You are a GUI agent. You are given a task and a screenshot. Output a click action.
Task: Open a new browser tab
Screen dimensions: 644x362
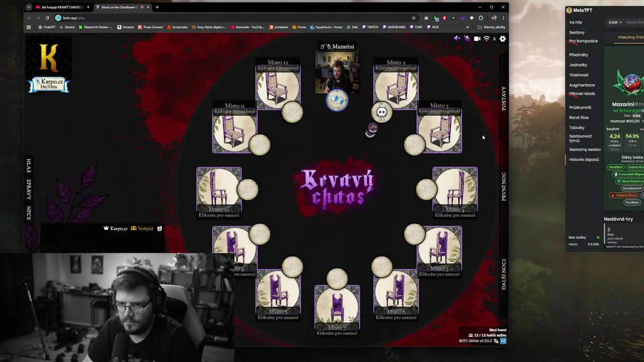click(157, 7)
